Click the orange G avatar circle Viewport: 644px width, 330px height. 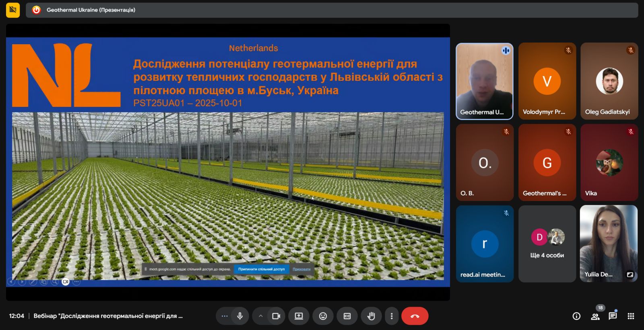click(x=547, y=162)
